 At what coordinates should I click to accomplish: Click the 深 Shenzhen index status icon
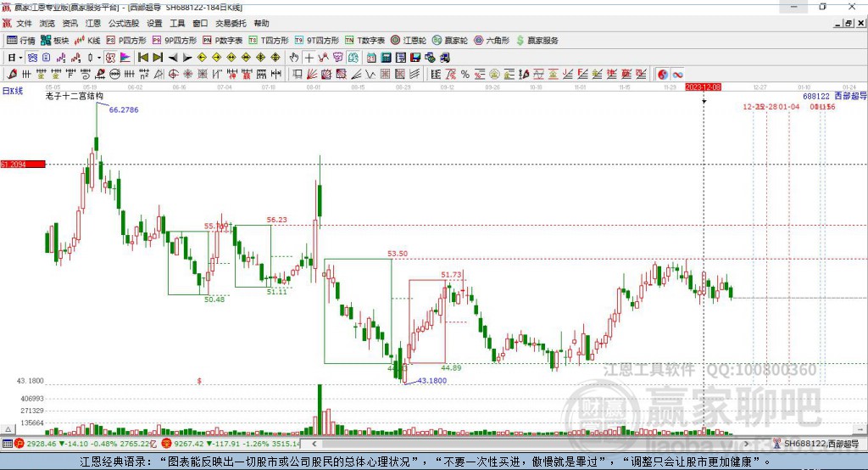167,444
